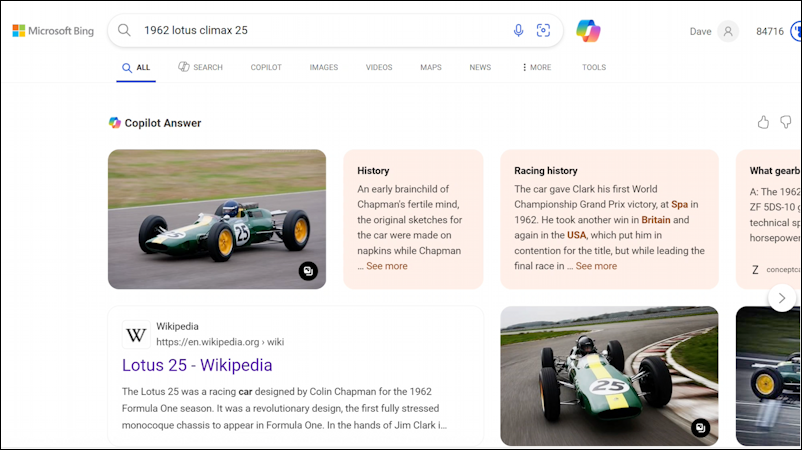This screenshot has width=802, height=450.
Task: Give thumbs up to Copilot Answer
Action: coord(763,122)
